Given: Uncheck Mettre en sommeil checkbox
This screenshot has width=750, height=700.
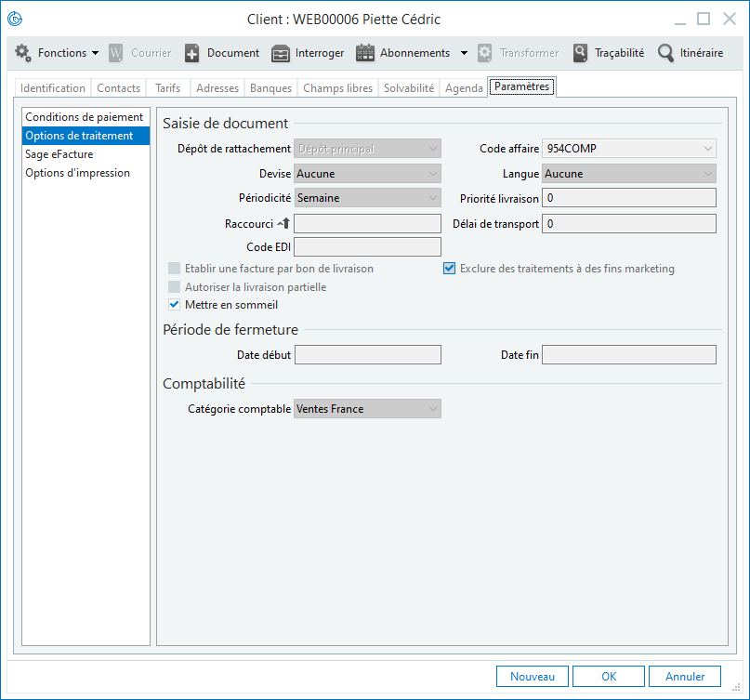Looking at the screenshot, I should pos(174,305).
